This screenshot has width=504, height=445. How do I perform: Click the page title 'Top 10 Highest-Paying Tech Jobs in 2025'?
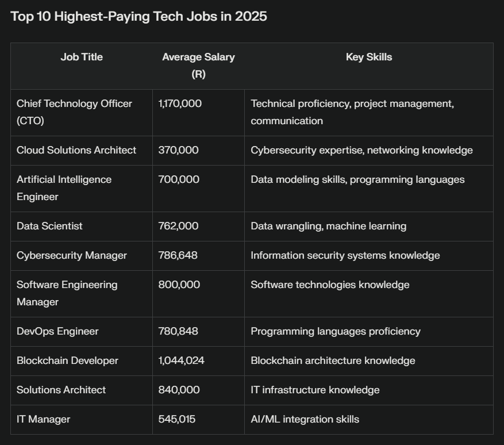point(138,16)
